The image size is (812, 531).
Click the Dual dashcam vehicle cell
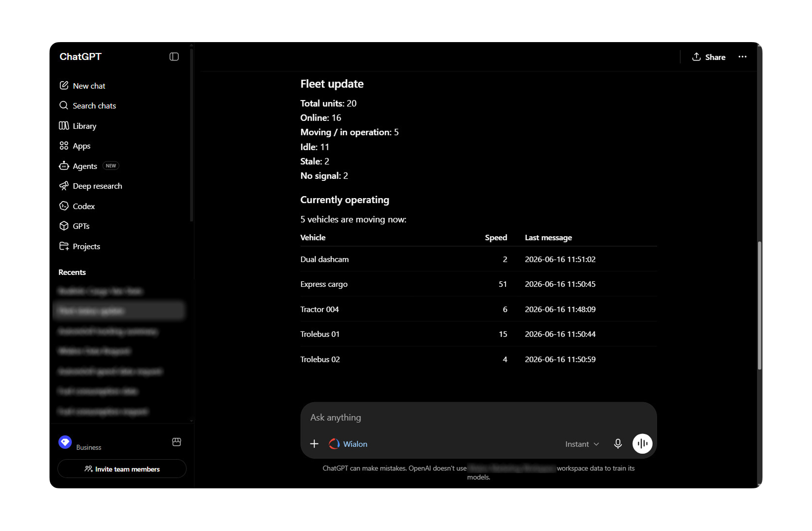click(325, 259)
